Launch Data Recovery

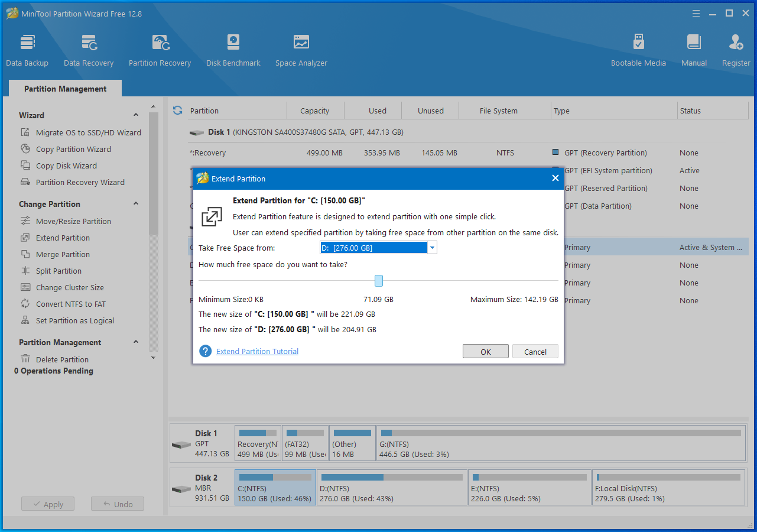[x=89, y=50]
